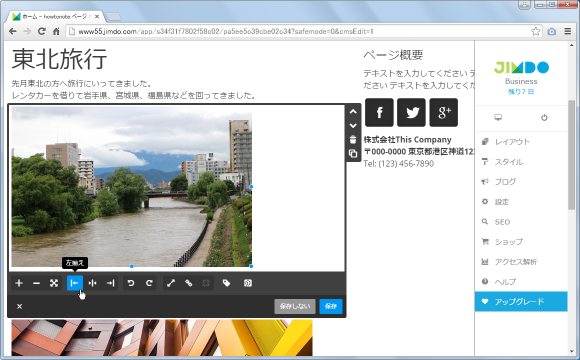The image size is (580, 360).
Task: Open the Twitter share button
Action: [x=411, y=112]
